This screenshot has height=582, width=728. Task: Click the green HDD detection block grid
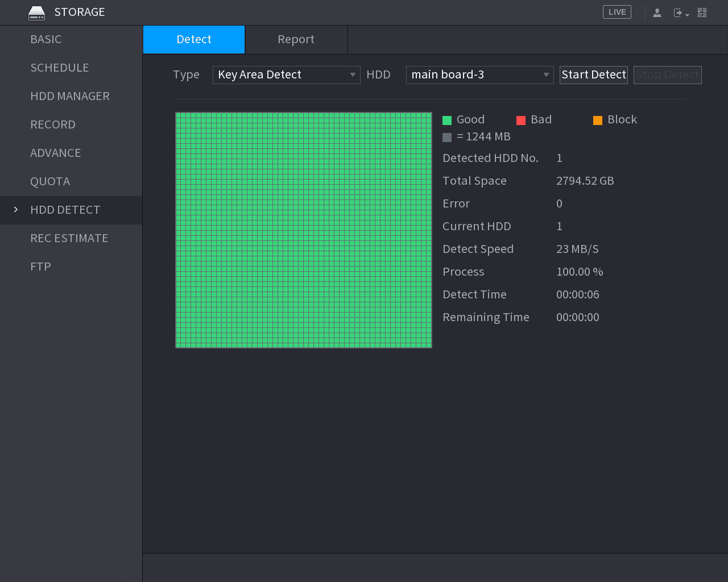pos(304,230)
